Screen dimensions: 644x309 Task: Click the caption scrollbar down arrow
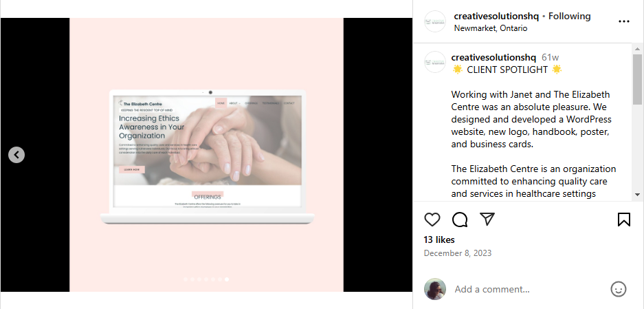coord(637,195)
